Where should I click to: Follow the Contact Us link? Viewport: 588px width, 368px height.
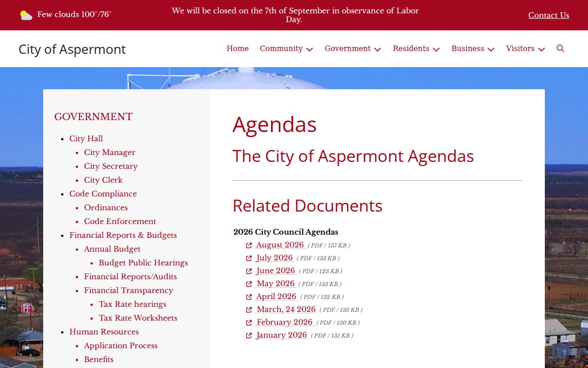[548, 15]
